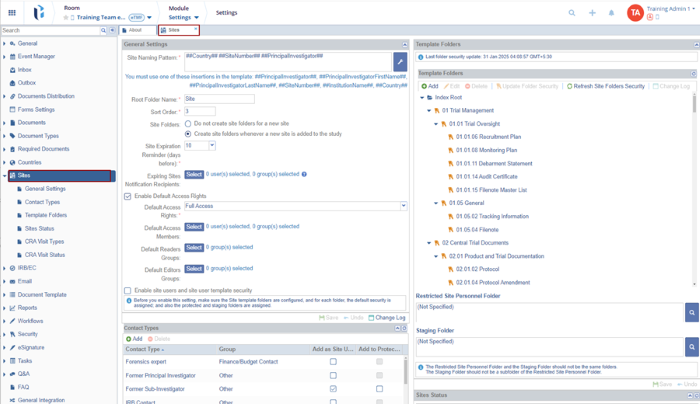Click search icon for Restricted Site Personnel Folder
Viewport: 700px width, 404px height.
pyautogui.click(x=691, y=313)
